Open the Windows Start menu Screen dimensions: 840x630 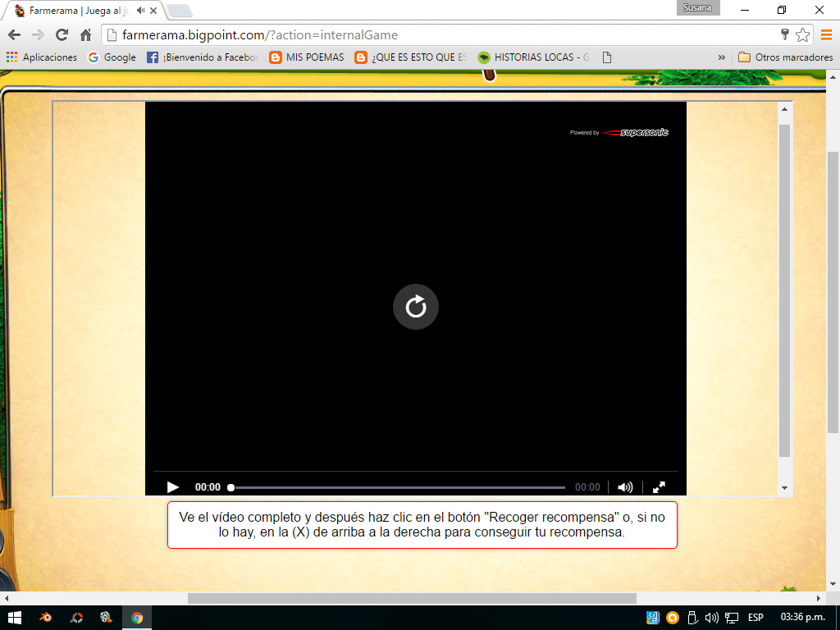(x=15, y=618)
